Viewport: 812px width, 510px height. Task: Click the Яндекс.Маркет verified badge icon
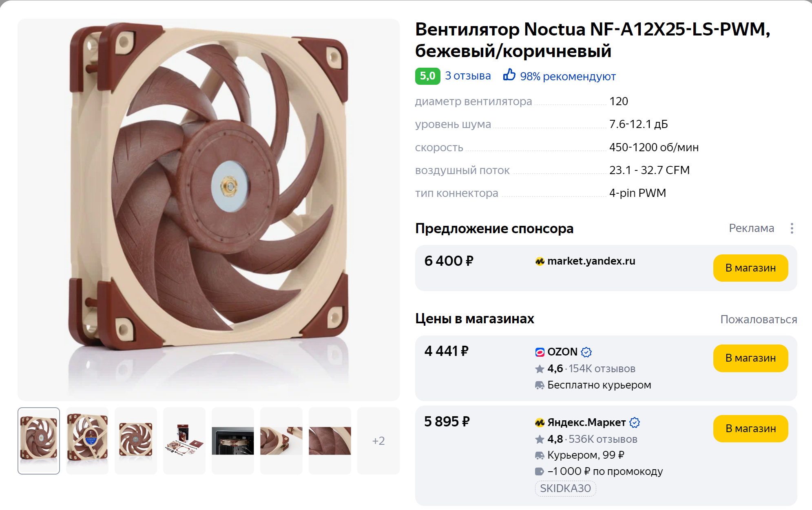point(635,422)
